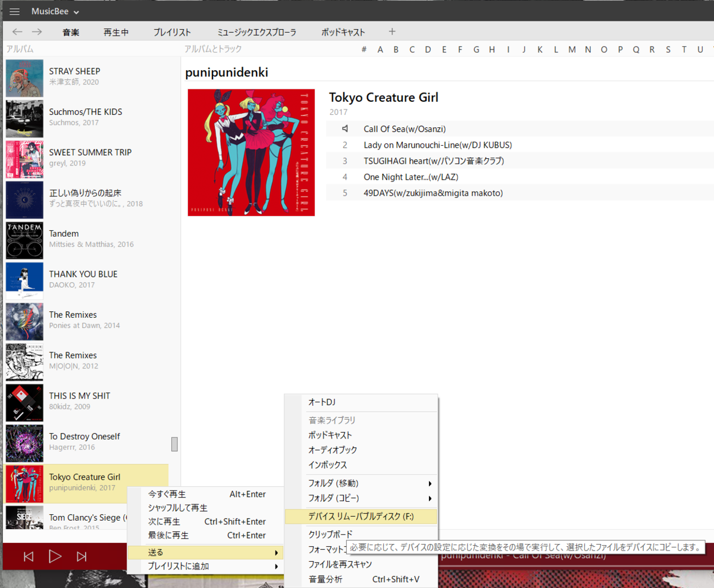This screenshot has height=588, width=714.
Task: Open the プレイリスト tab
Action: [x=172, y=32]
